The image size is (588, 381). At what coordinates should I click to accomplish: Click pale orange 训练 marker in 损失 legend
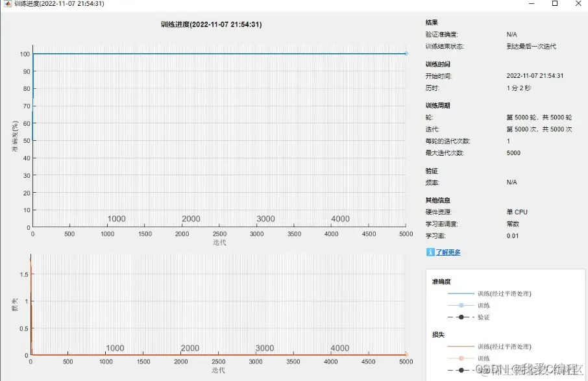click(x=461, y=358)
